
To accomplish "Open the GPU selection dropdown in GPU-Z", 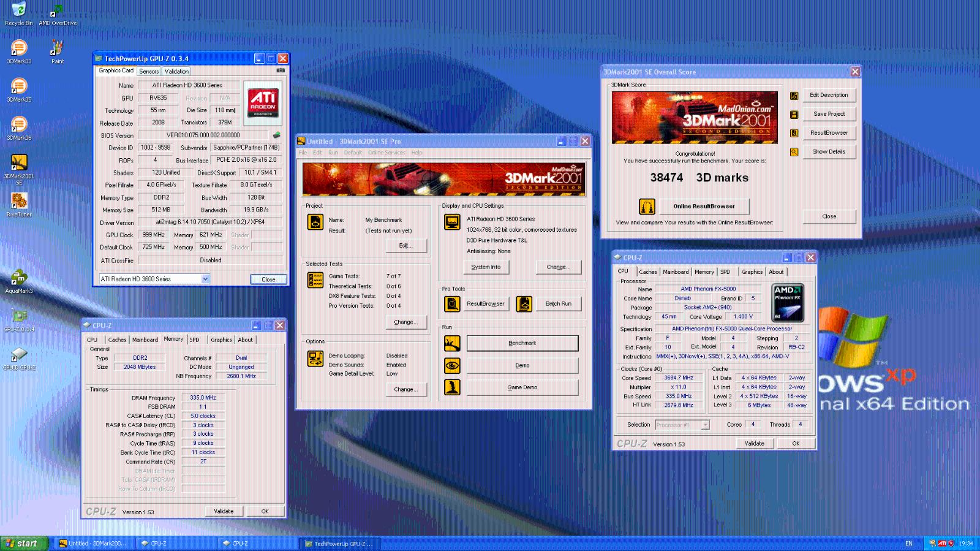I will [x=205, y=279].
